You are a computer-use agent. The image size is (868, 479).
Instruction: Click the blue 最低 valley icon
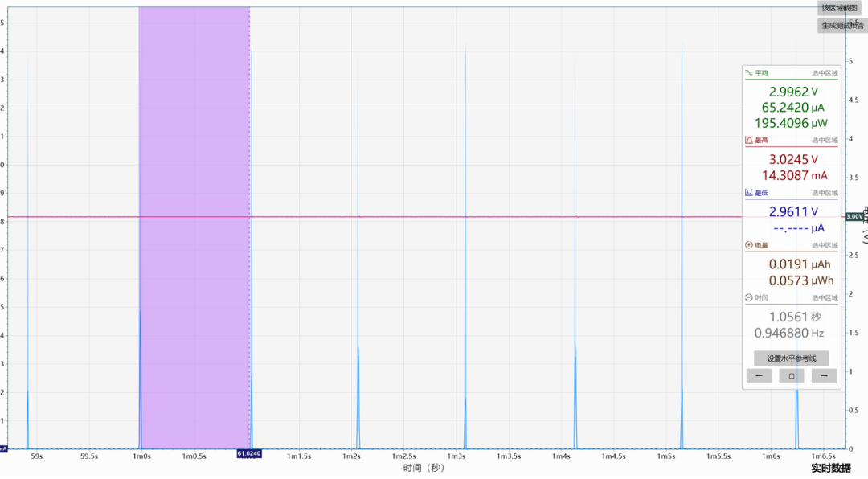point(747,192)
